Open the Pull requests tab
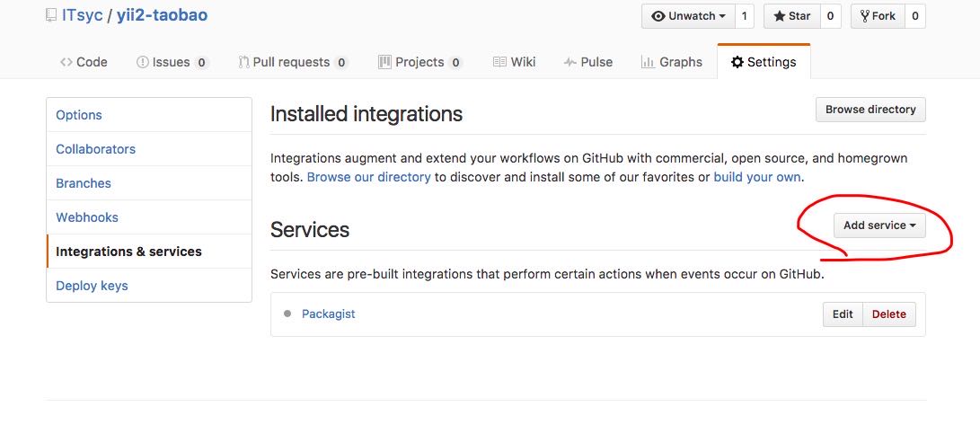The image size is (980, 433). [x=293, y=62]
